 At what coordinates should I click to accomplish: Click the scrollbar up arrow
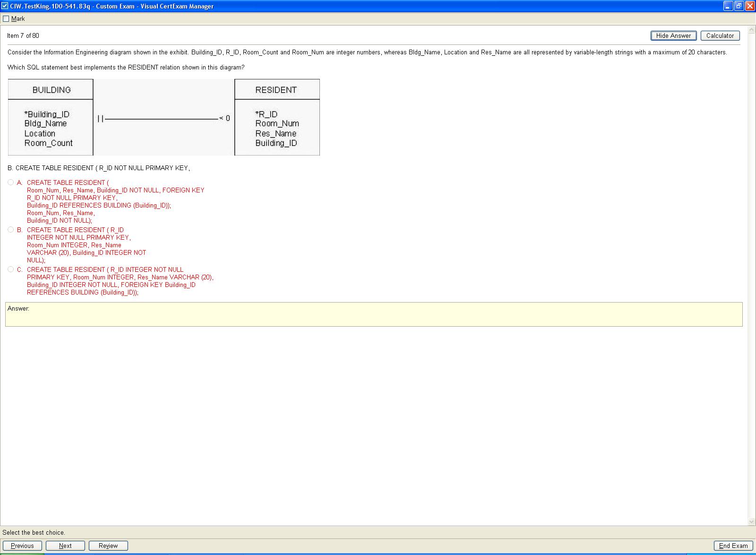(752, 30)
